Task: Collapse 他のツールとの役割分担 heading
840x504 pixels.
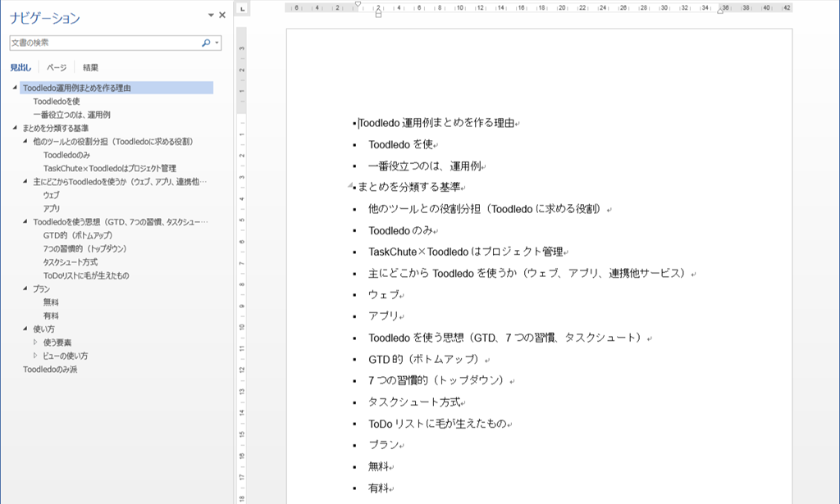Action: pyautogui.click(x=25, y=141)
